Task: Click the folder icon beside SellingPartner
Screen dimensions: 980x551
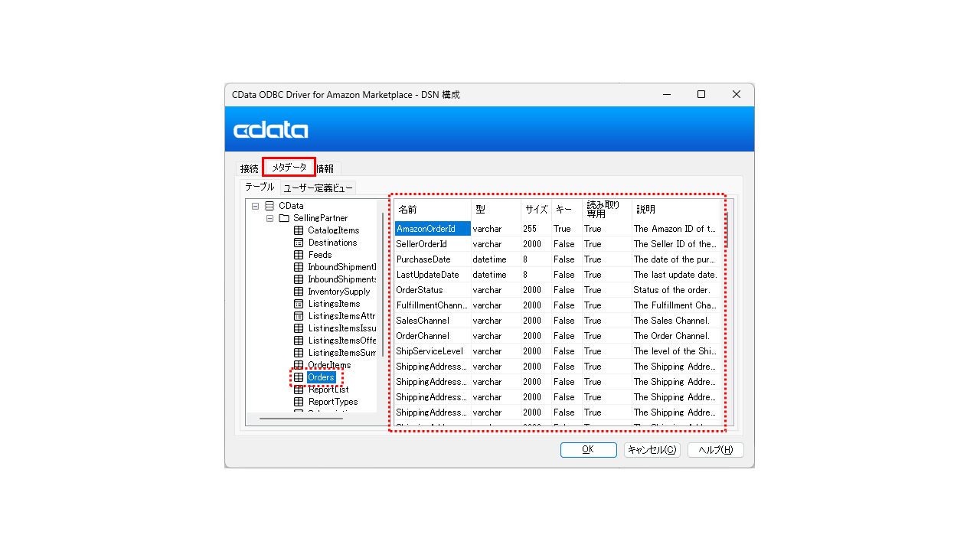Action: pyautogui.click(x=283, y=218)
